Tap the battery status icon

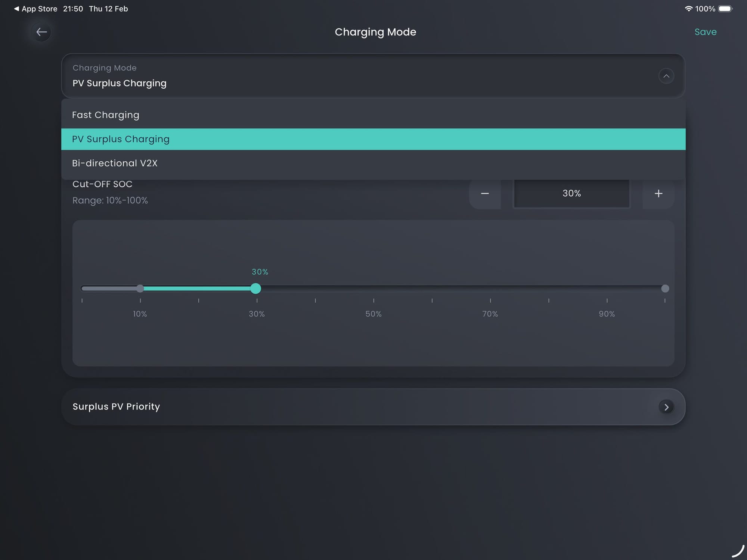click(725, 9)
